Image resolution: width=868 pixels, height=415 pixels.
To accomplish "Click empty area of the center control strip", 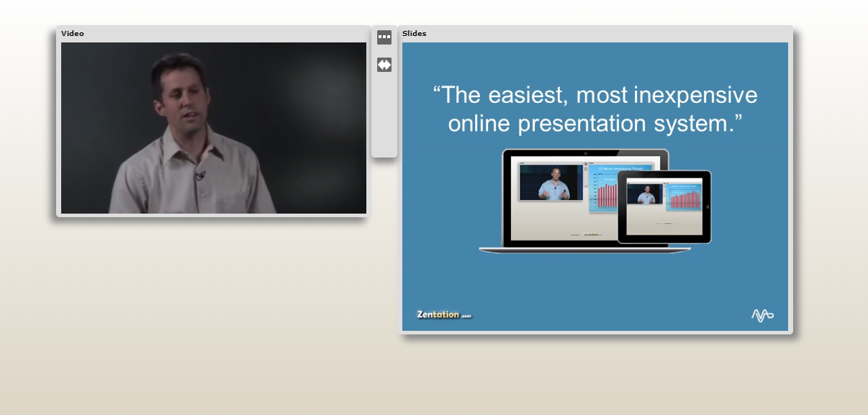I will point(384,115).
